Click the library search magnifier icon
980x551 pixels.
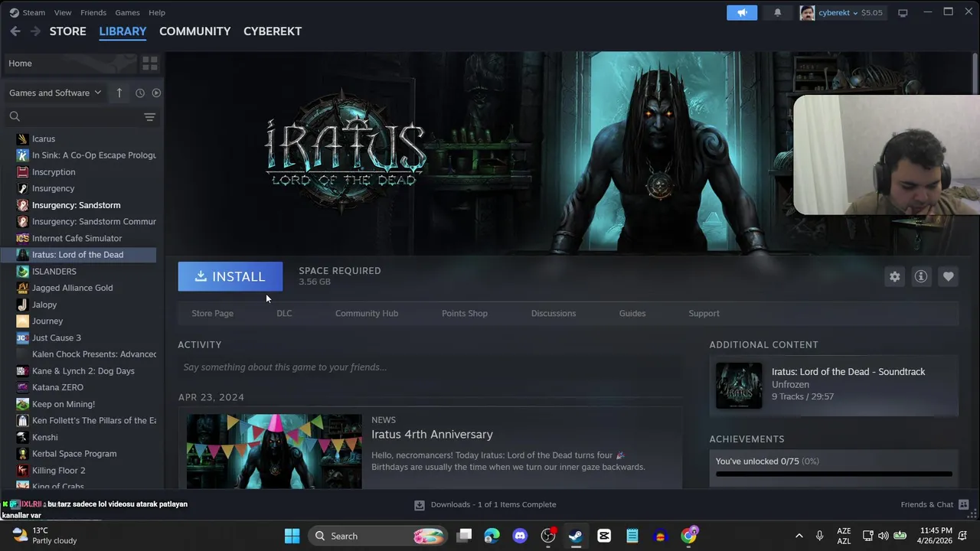click(x=15, y=116)
